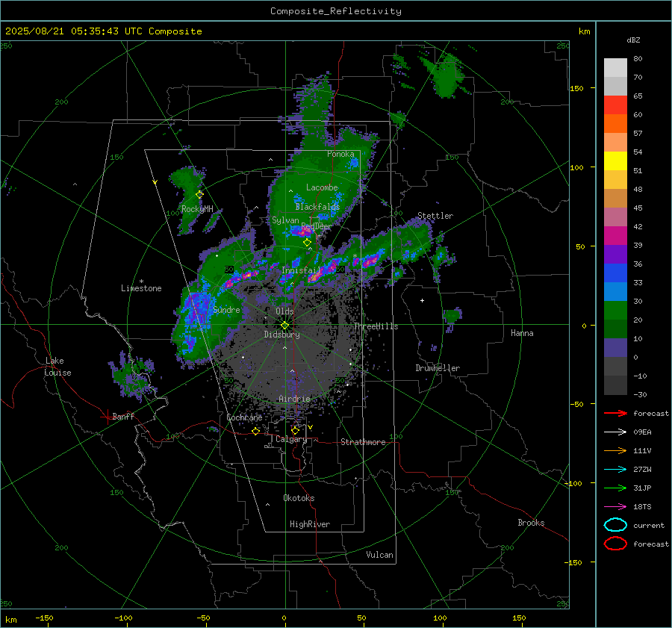This screenshot has width=672, height=628.
Task: Click the RockyMH label
Action: coord(197,209)
